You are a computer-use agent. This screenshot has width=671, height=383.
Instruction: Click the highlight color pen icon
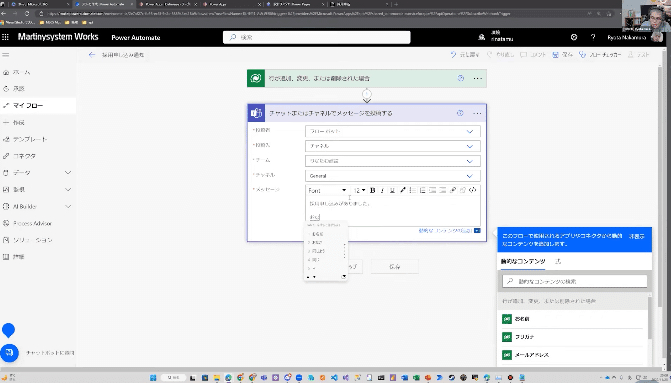tap(402, 190)
